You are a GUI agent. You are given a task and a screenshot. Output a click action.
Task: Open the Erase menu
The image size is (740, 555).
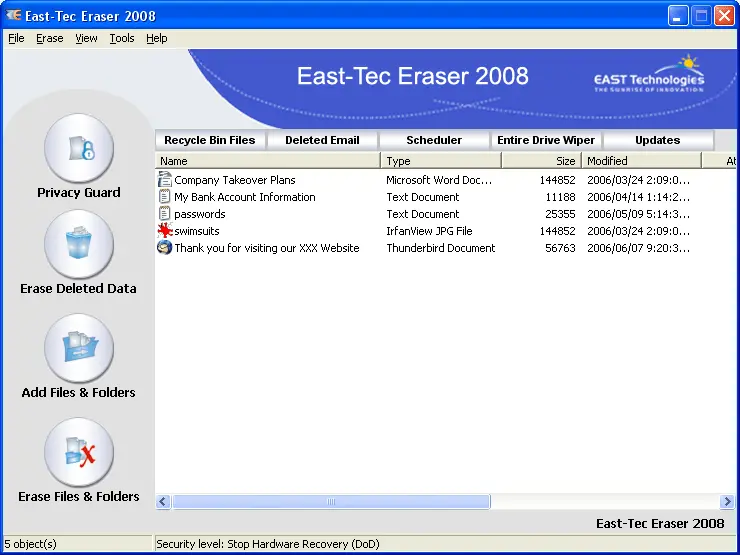(x=50, y=38)
